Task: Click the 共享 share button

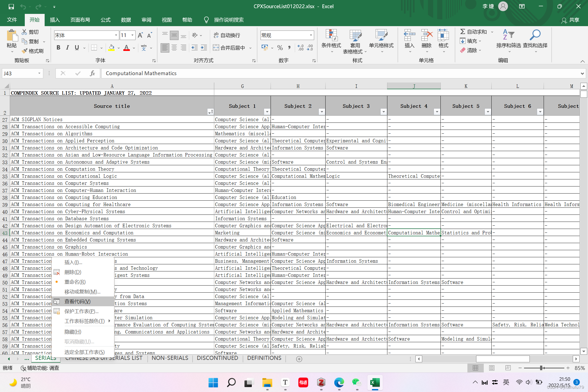Action: click(571, 20)
